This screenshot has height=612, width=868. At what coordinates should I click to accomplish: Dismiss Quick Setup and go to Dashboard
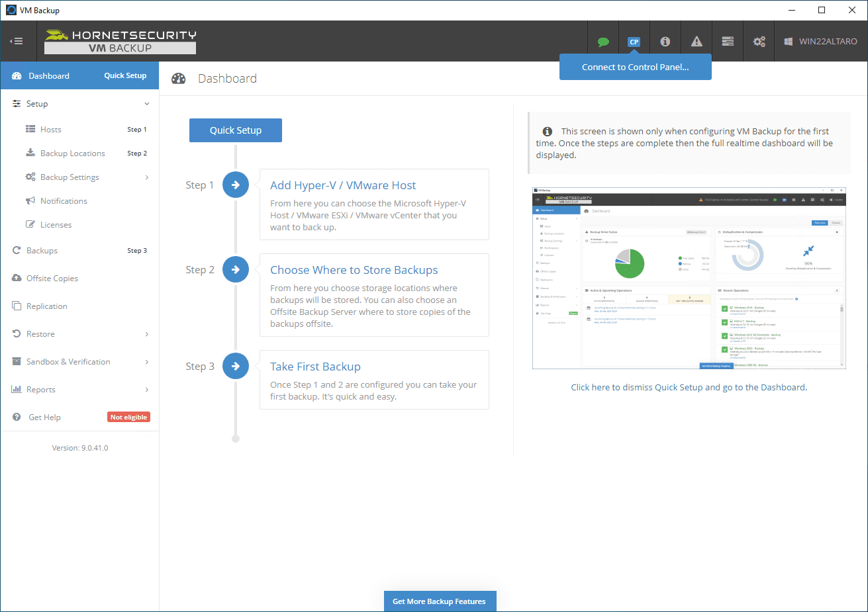point(689,387)
